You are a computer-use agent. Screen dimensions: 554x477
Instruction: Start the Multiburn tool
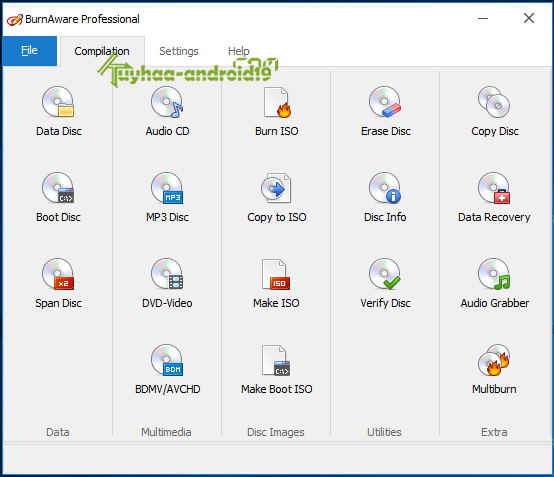tap(494, 370)
